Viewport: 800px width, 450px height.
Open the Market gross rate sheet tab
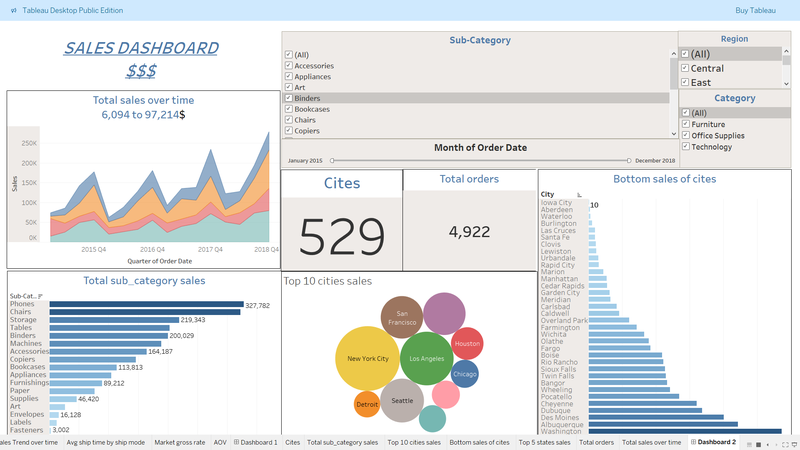coord(180,441)
